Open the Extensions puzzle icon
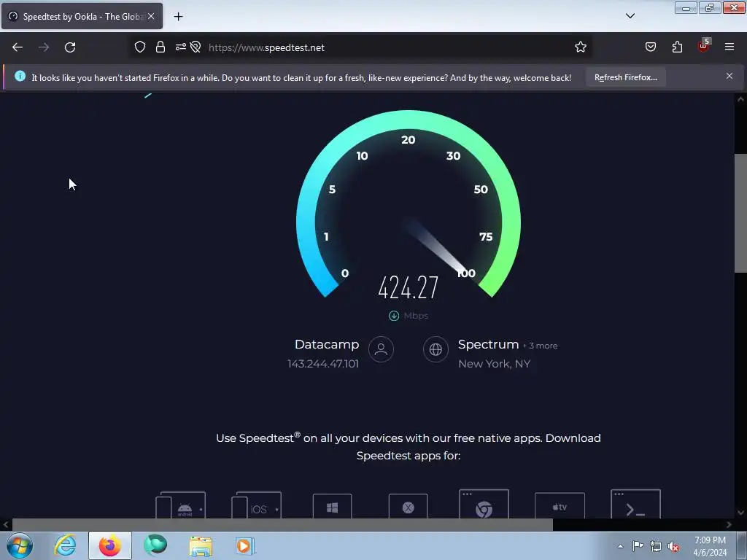Screen dimensions: 747x560 [677, 47]
